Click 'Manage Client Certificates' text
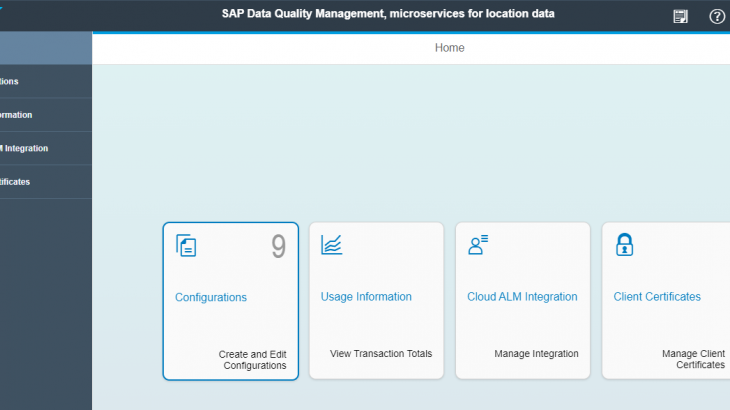 tap(693, 359)
